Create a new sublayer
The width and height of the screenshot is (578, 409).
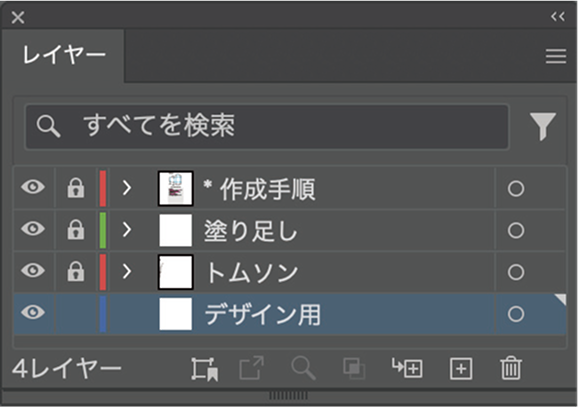[407, 368]
